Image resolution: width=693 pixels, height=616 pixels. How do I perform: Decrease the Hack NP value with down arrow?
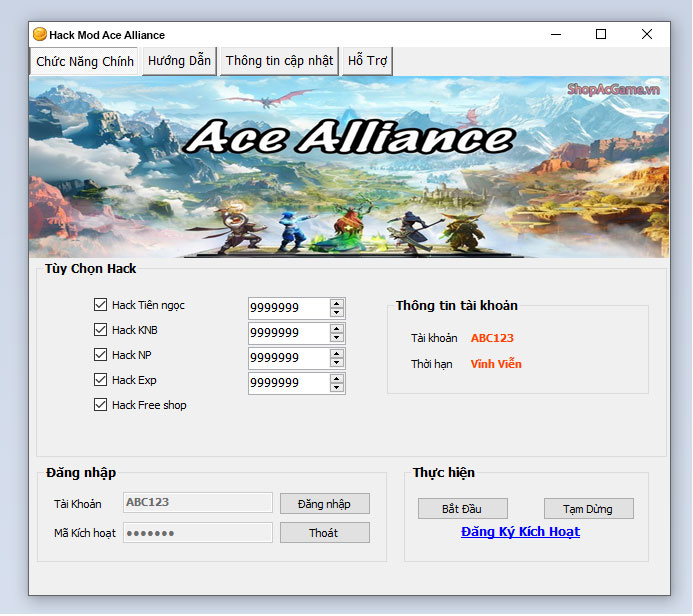(x=337, y=362)
